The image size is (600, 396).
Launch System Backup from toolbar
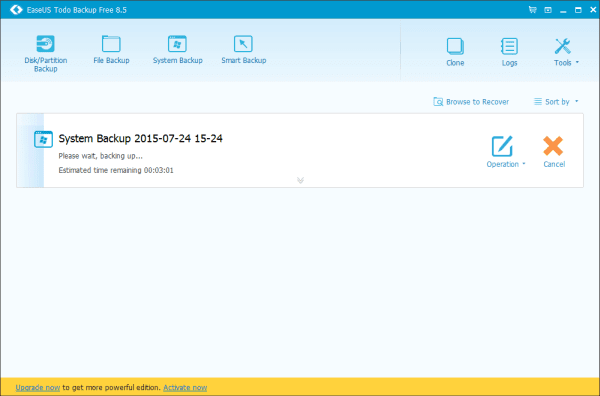click(x=177, y=49)
